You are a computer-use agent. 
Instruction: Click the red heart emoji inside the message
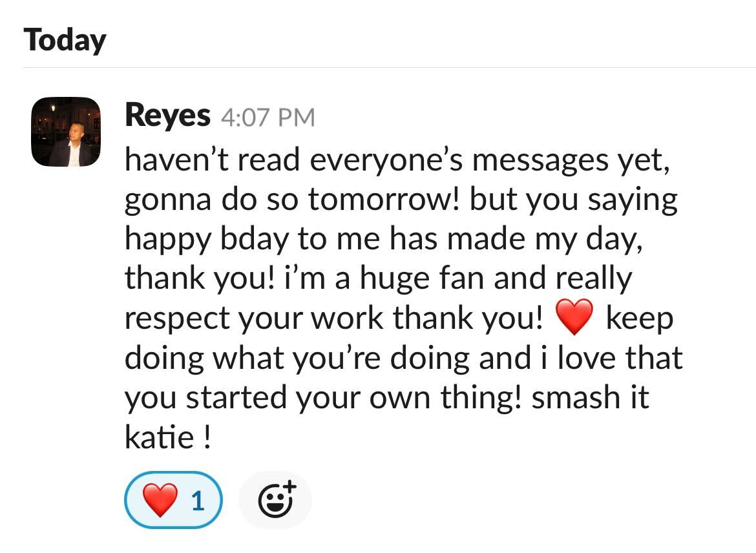click(x=574, y=317)
